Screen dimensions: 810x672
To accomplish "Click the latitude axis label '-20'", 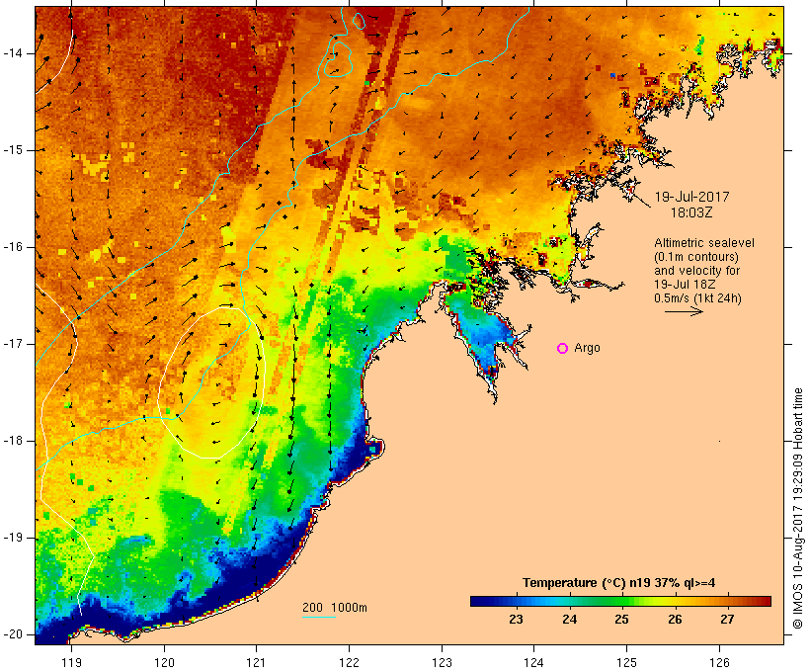I will [13, 634].
